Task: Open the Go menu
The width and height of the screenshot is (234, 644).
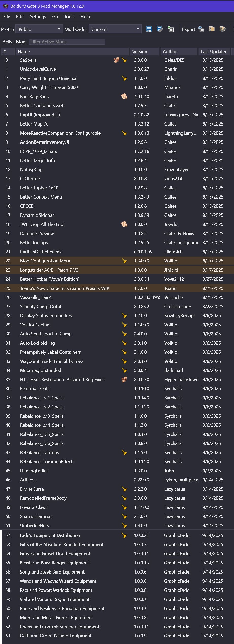Action: coord(55,17)
